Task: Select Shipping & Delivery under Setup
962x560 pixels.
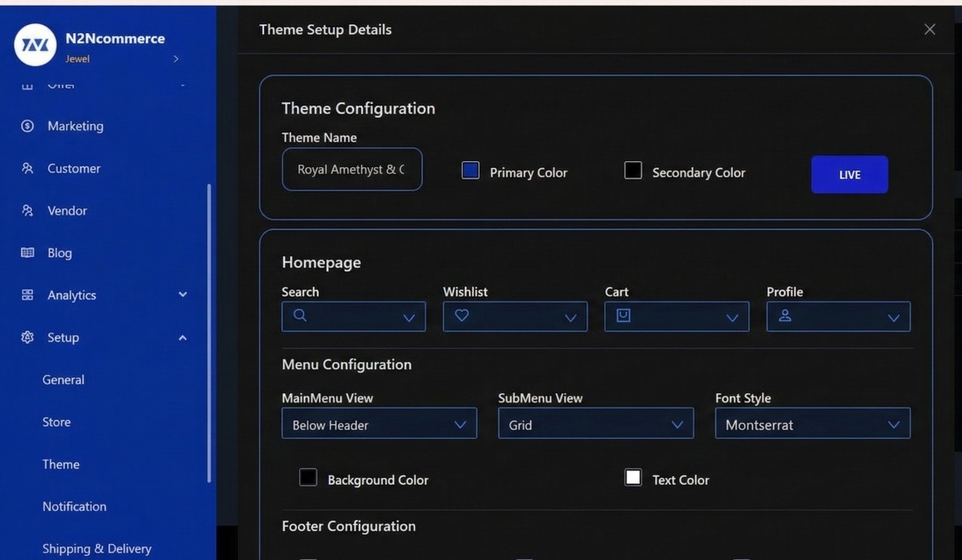Action: (97, 549)
